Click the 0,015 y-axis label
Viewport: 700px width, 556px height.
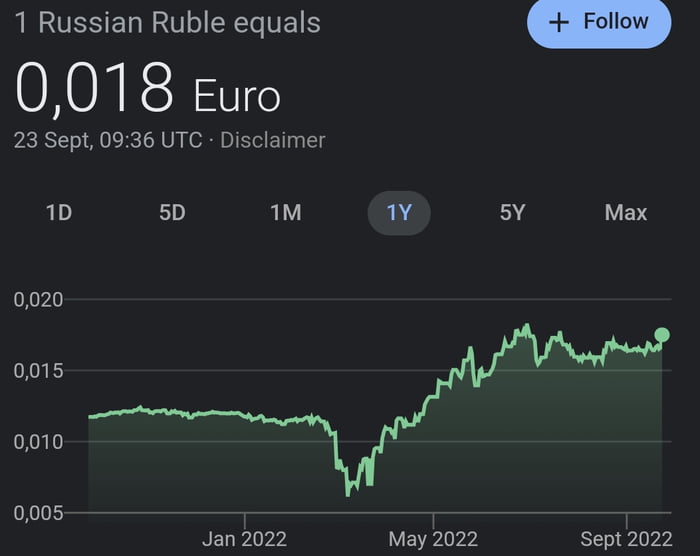click(39, 371)
